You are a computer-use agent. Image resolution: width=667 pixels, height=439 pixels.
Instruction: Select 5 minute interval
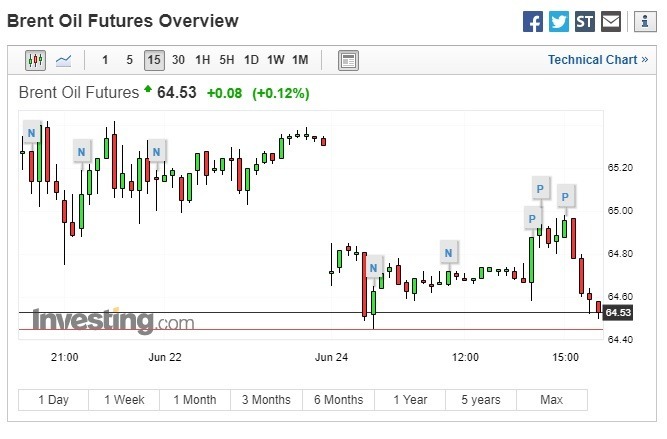point(129,60)
